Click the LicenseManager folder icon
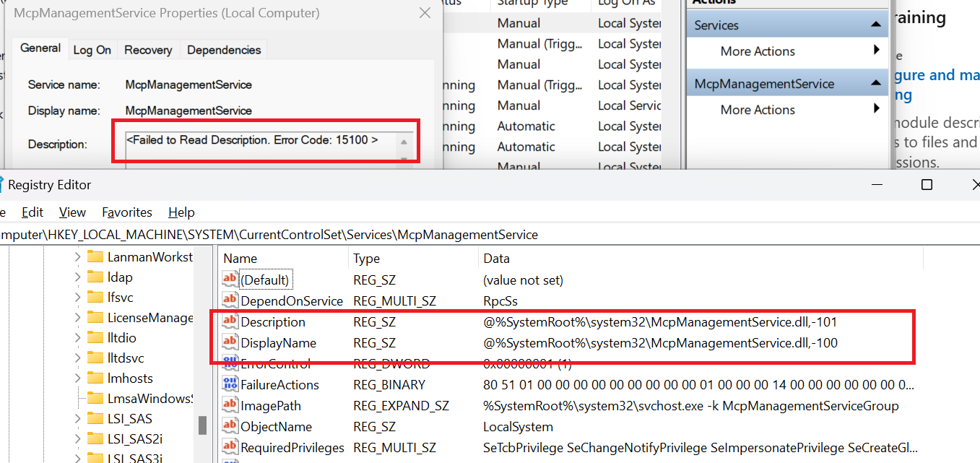980x463 pixels. [95, 317]
